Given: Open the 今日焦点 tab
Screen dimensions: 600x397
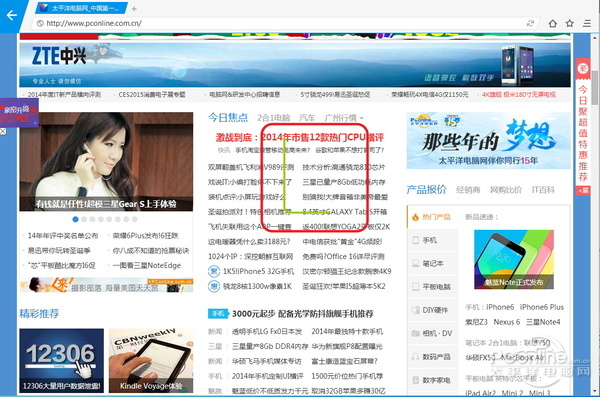Looking at the screenshot, I should coord(228,118).
